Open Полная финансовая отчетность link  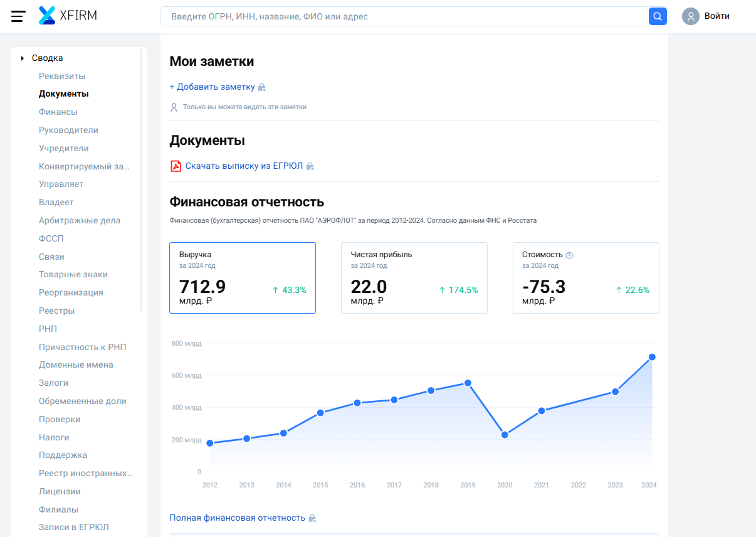coord(237,518)
